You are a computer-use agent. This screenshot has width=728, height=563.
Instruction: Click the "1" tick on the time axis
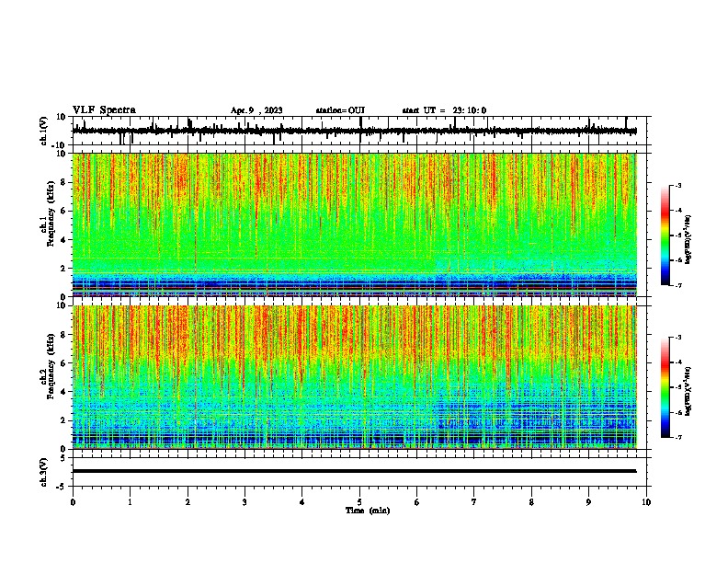coord(130,502)
